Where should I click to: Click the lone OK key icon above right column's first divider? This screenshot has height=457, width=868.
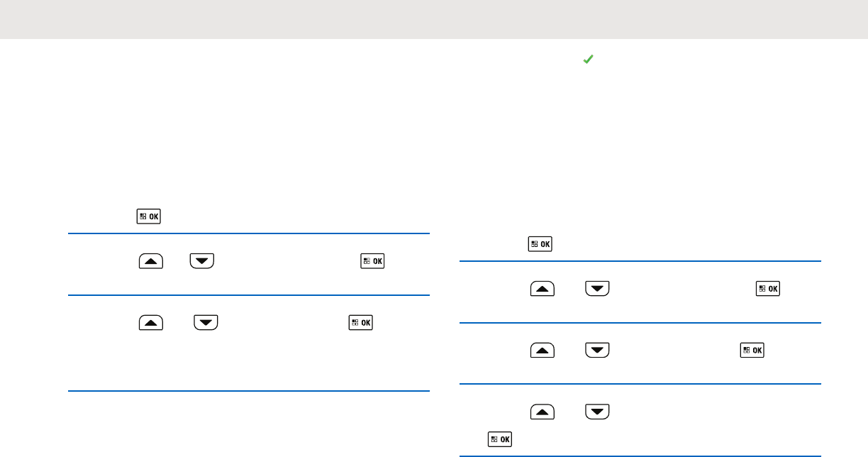tap(540, 244)
